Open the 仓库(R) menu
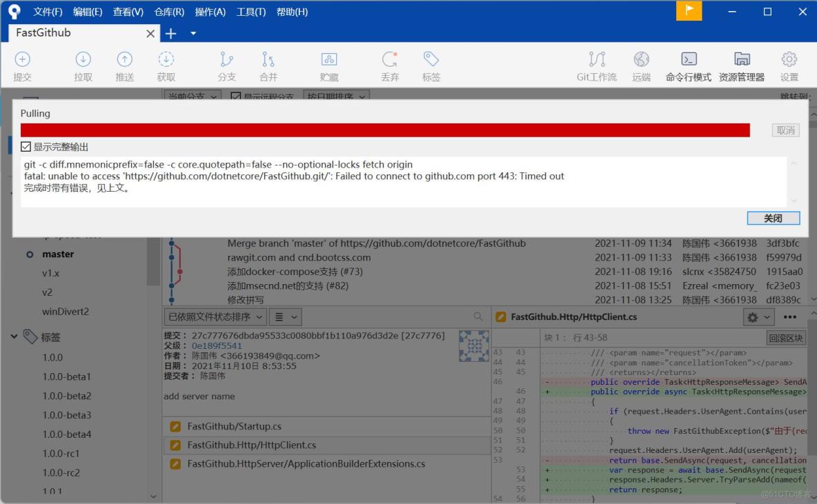Viewport: 817px width, 504px height. coord(168,12)
